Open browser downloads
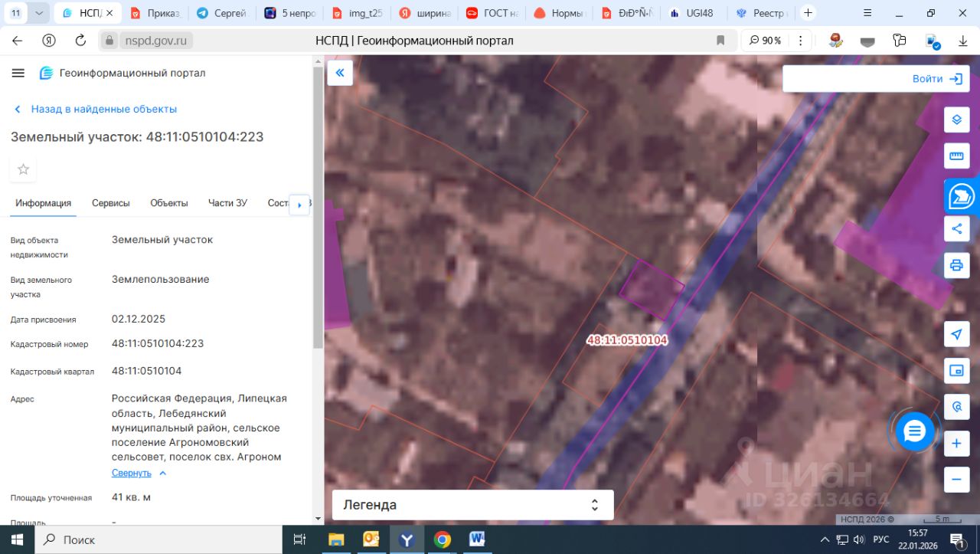 click(x=963, y=41)
